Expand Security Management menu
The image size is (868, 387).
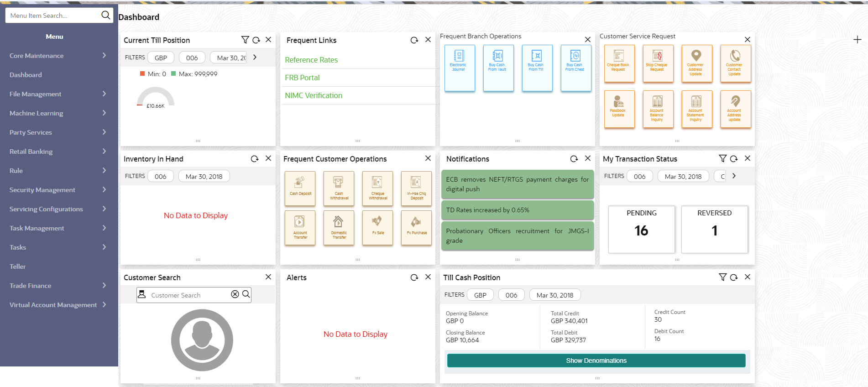[104, 189]
